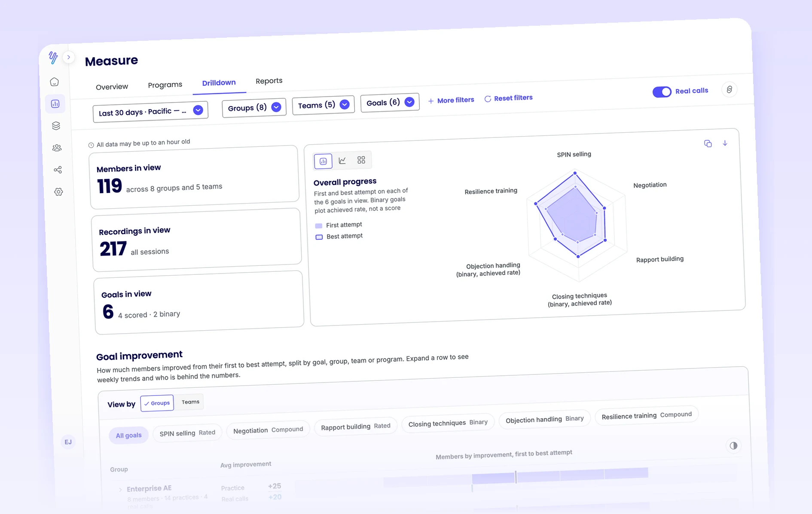Select View by Teams option
The image size is (812, 514).
(190, 402)
